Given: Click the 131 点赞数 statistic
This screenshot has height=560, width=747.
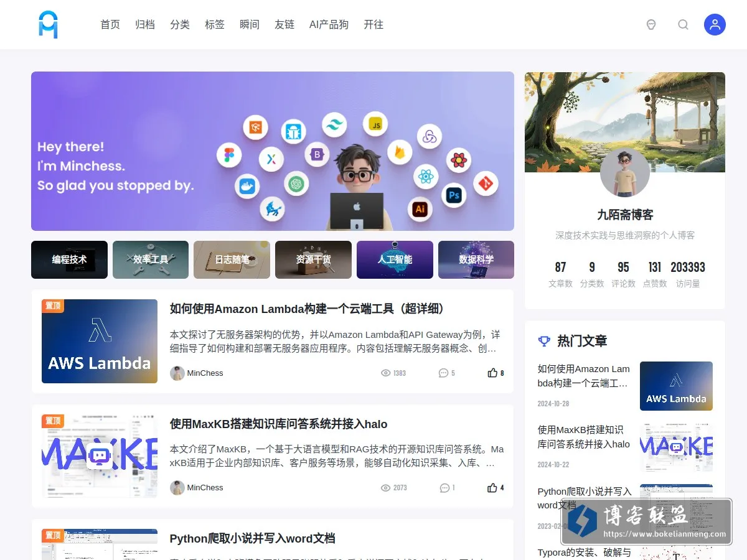Looking at the screenshot, I should click(x=655, y=274).
